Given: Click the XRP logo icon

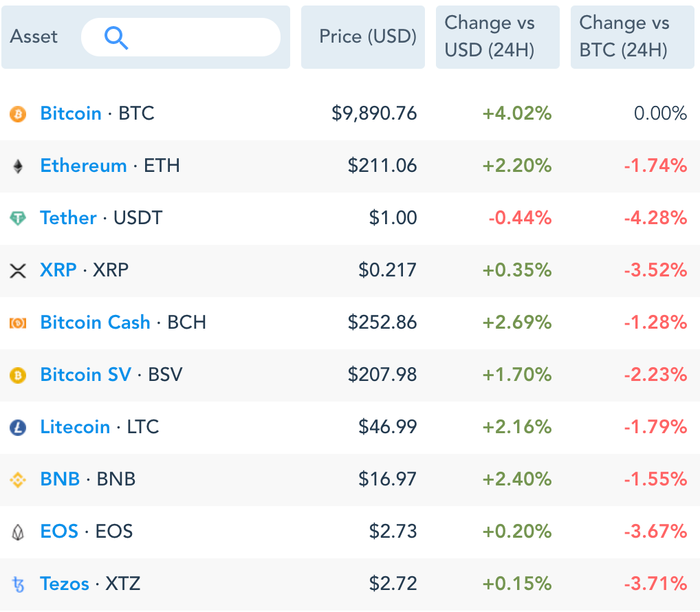Looking at the screenshot, I should pos(18,270).
